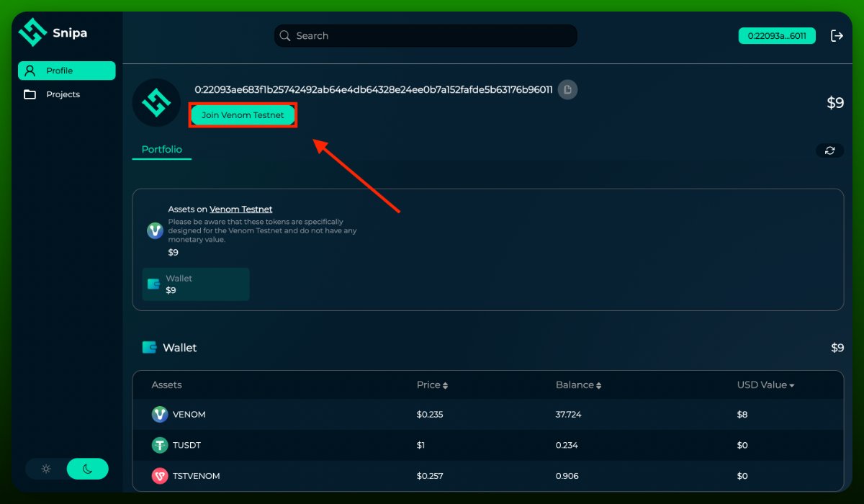Viewport: 864px width, 504px height.
Task: Sort the table by Balance
Action: coord(578,385)
